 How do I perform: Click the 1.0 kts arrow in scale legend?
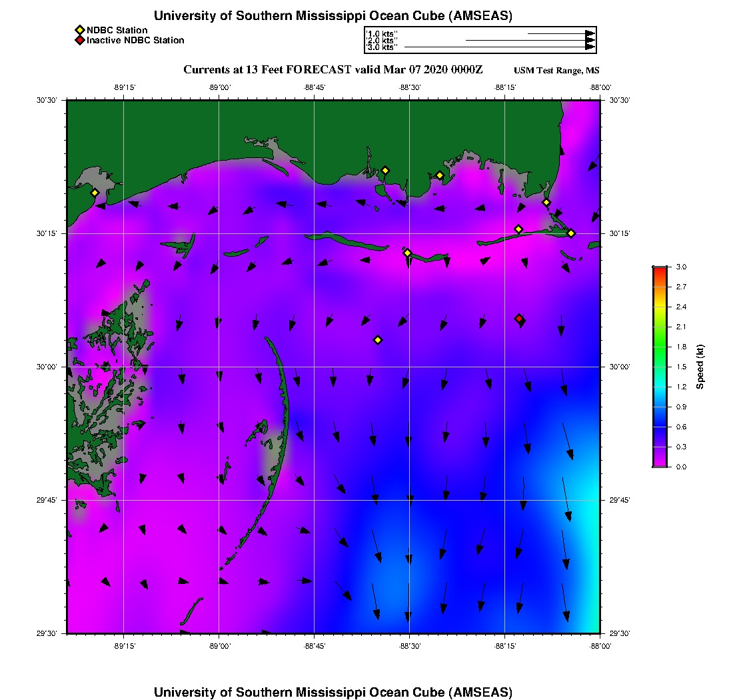point(560,33)
